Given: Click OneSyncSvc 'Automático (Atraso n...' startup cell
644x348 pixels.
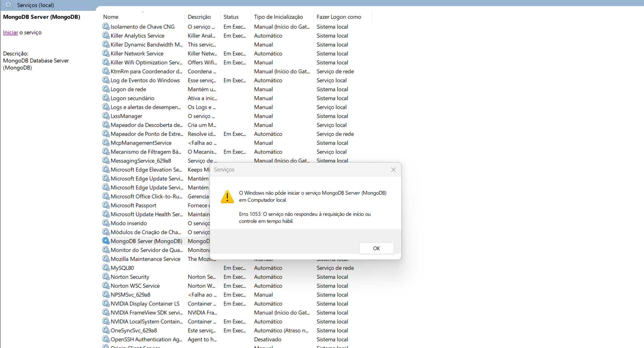Looking at the screenshot, I should [281, 330].
